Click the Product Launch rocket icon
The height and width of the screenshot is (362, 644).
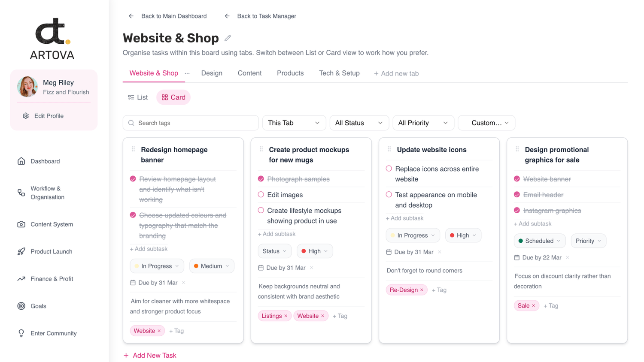[21, 252]
